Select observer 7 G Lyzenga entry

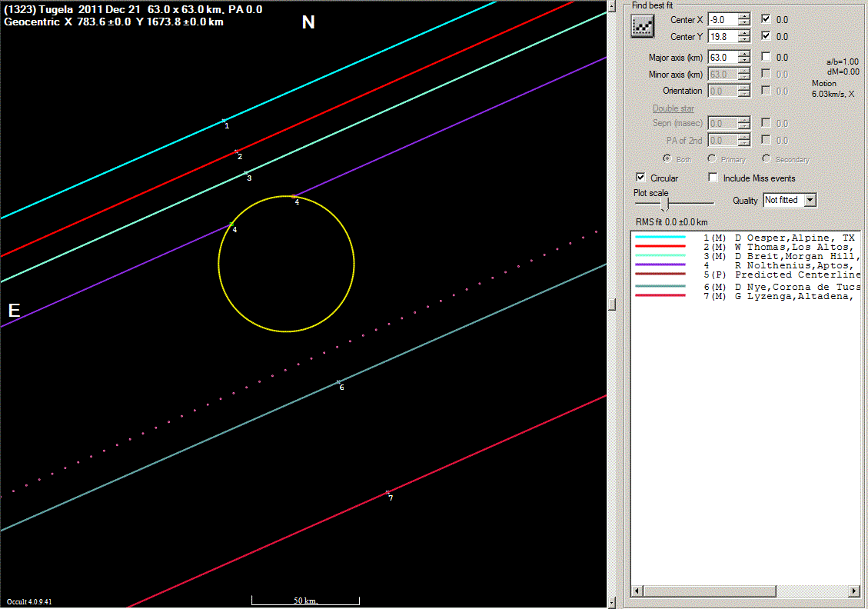tap(778, 297)
